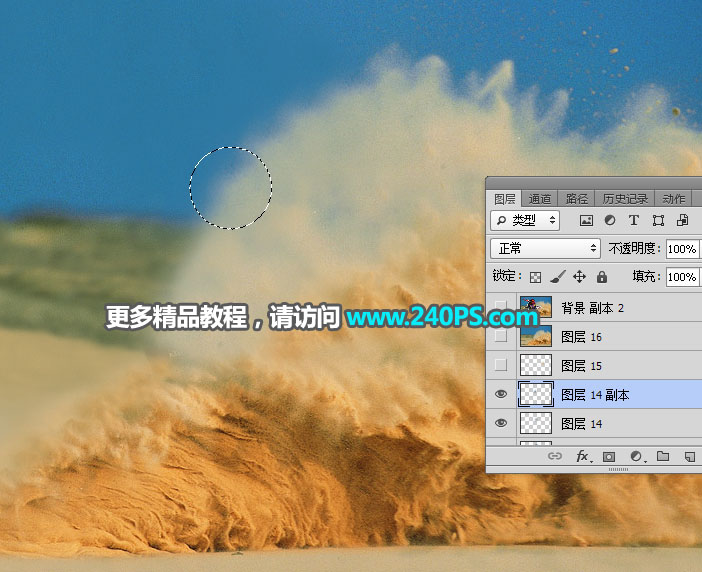702x572 pixels.
Task: Lock image pixels brush icon
Action: 557,277
